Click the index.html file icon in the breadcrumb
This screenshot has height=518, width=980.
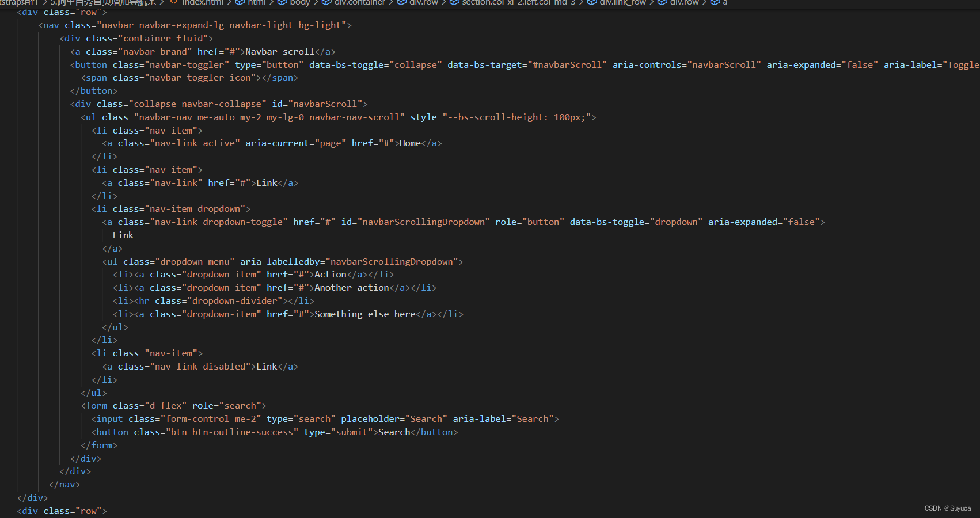[x=175, y=3]
